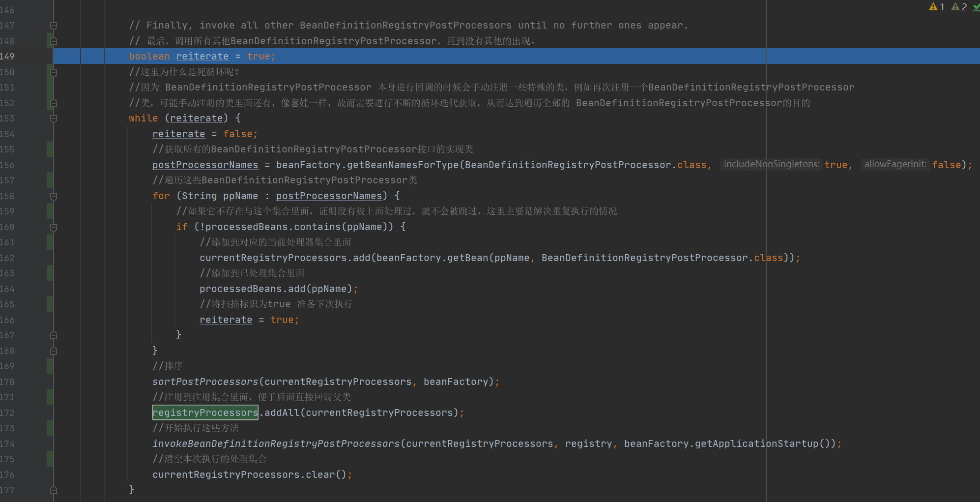Screen dimensions: 980x502
Task: Click 'addAll' method on line 172
Action: [x=282, y=413]
